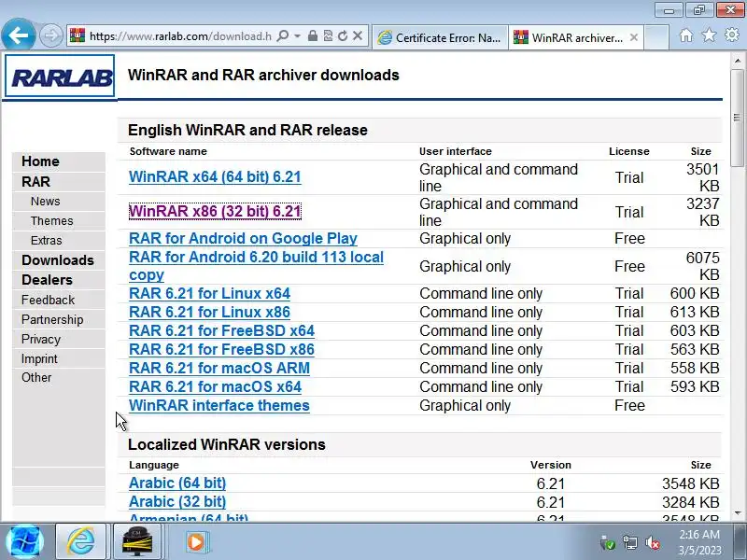Go back using the browser Back arrow
Screen dimensions: 747x560
(18, 35)
